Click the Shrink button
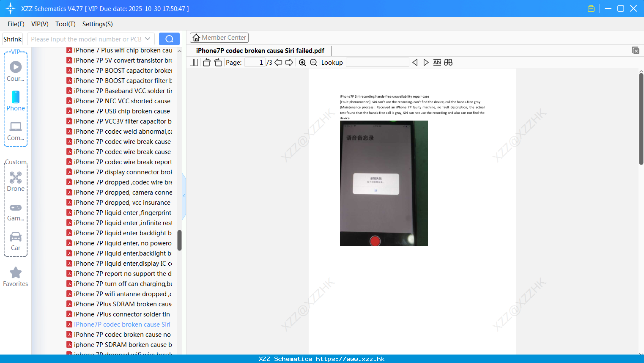 pyautogui.click(x=12, y=39)
